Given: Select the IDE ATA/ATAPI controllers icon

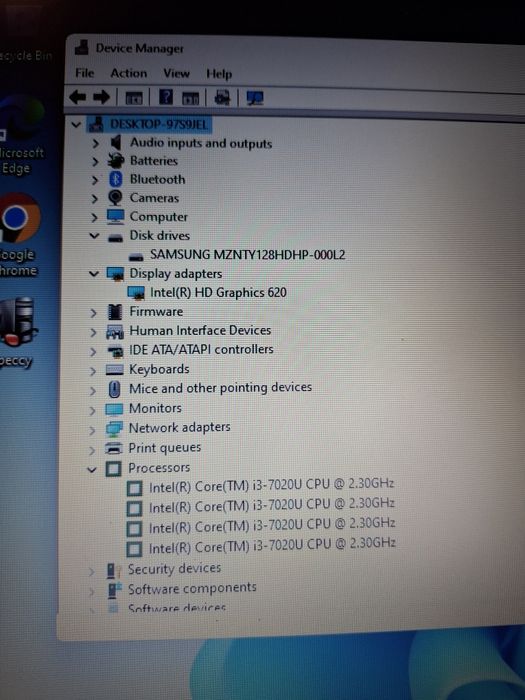Looking at the screenshot, I should 115,351.
